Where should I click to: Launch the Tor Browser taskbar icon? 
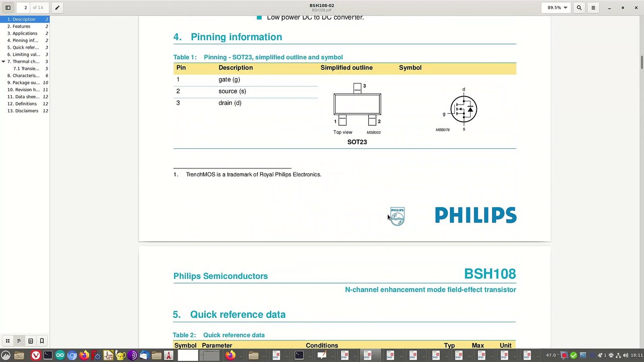coord(132,355)
